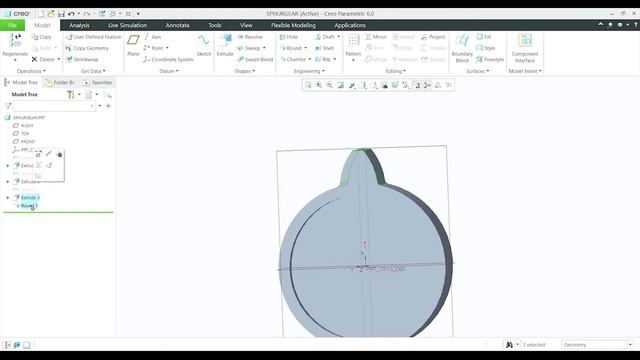
Task: Click Copy Geometry
Action: [87, 48]
